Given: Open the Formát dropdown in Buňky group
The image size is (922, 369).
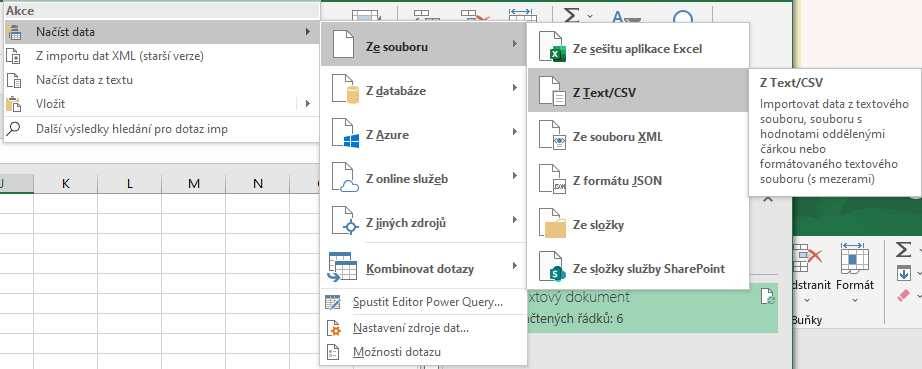Looking at the screenshot, I should [855, 273].
